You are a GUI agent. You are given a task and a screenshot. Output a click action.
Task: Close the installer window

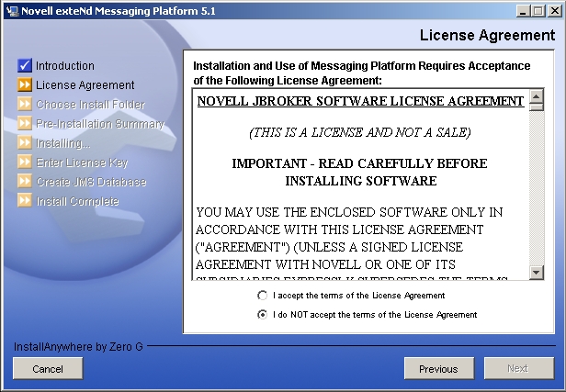(554, 11)
